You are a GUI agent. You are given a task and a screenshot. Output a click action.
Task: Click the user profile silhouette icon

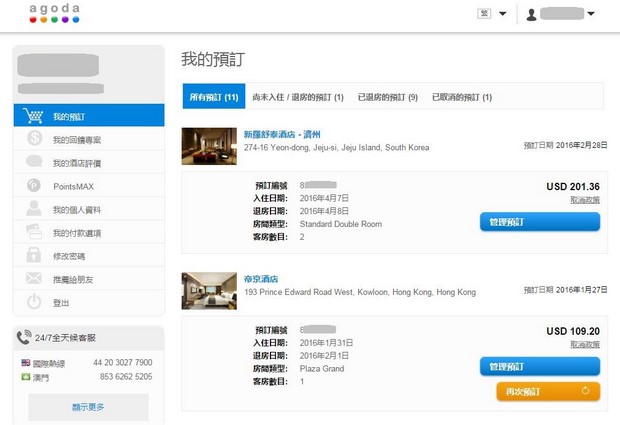(x=531, y=15)
